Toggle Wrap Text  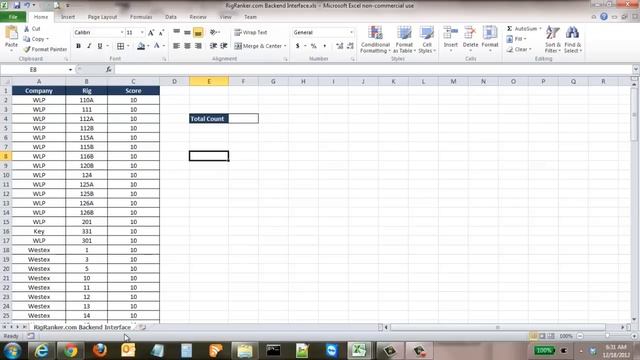251,33
